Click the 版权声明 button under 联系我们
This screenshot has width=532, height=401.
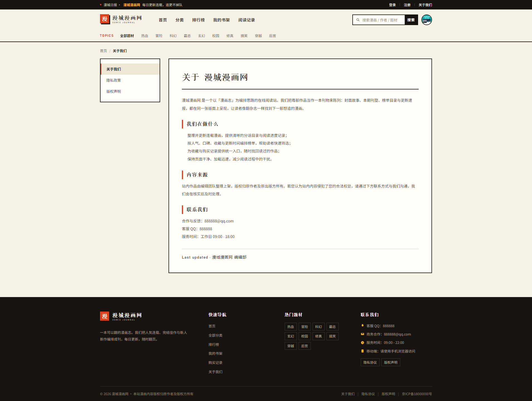[391, 362]
